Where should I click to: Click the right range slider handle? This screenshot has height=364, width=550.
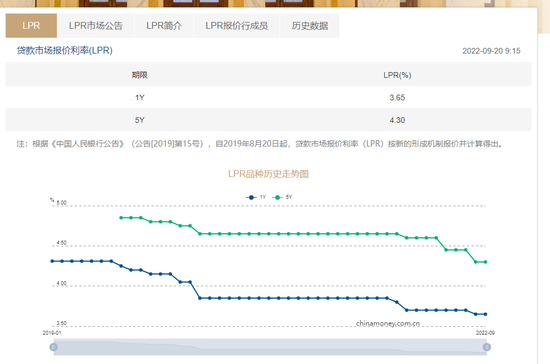tap(487, 347)
